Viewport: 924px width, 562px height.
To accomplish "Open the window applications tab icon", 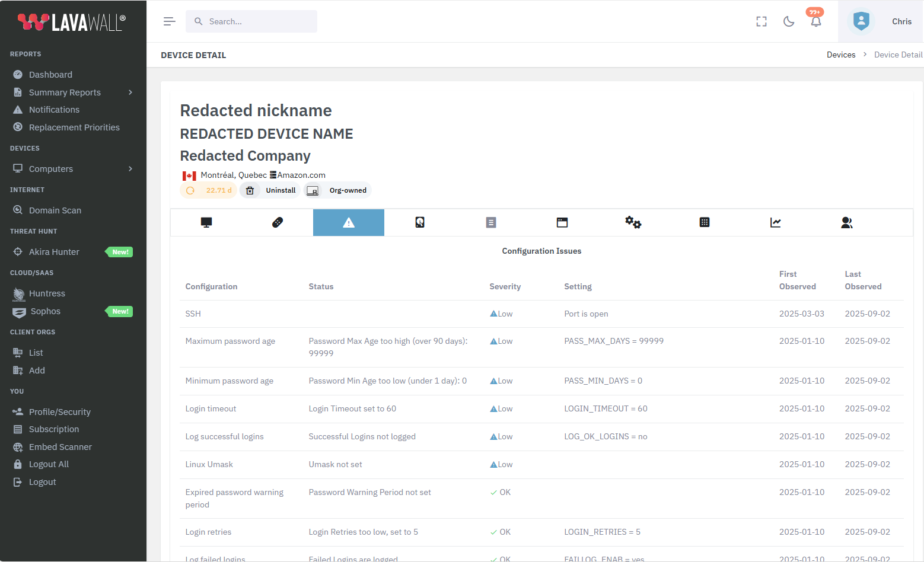I will coord(562,222).
